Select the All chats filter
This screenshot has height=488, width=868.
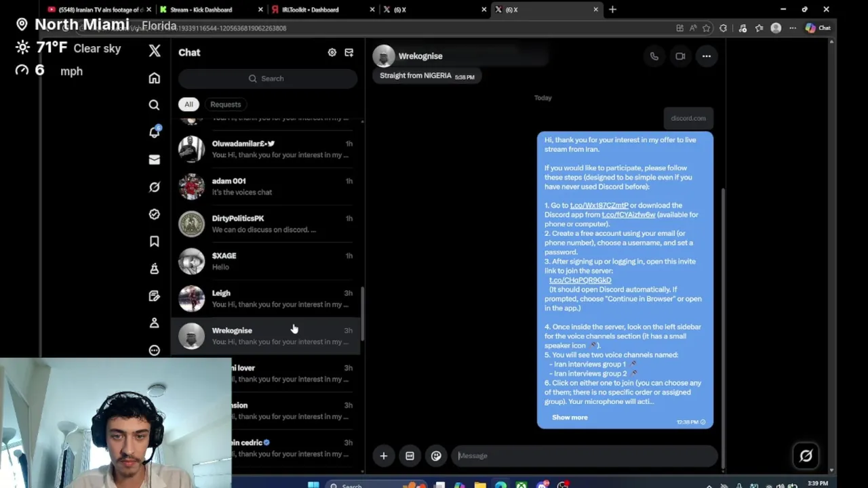189,104
